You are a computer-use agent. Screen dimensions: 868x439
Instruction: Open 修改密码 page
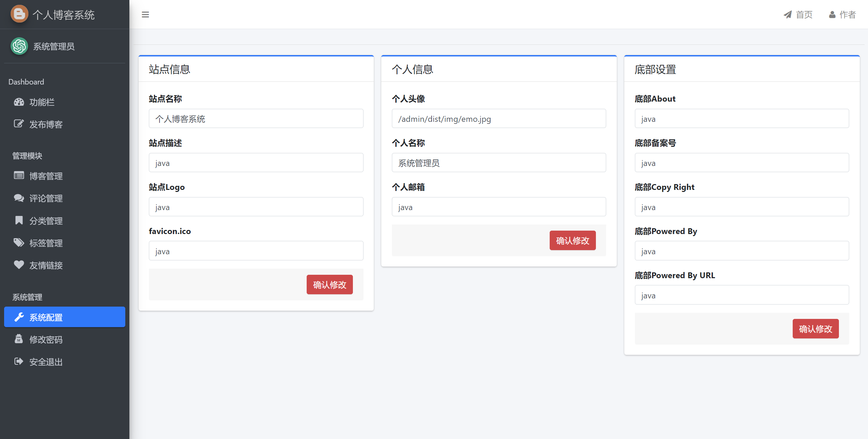tap(64, 339)
